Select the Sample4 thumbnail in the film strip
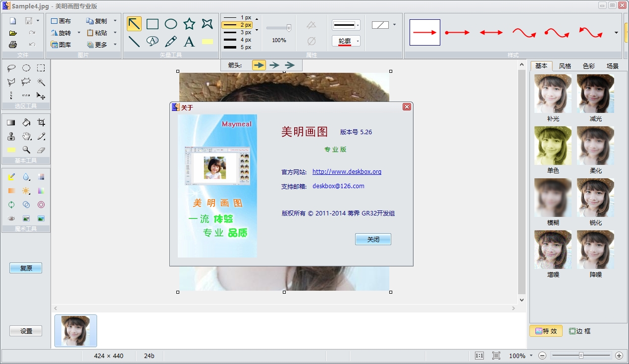 [76, 331]
